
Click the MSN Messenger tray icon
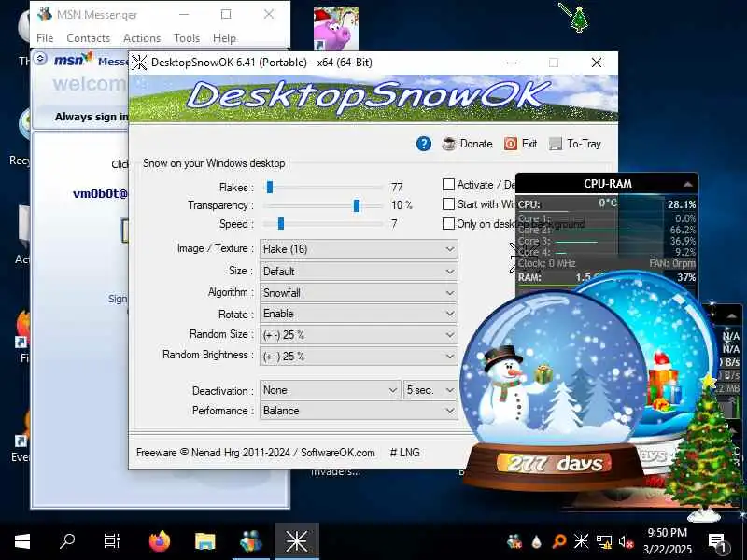click(514, 541)
